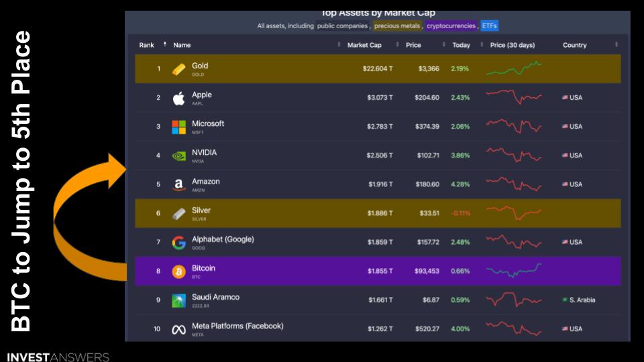Image resolution: width=644 pixels, height=362 pixels.
Task: Sort by Market Cap column arrow
Action: tap(397, 44)
